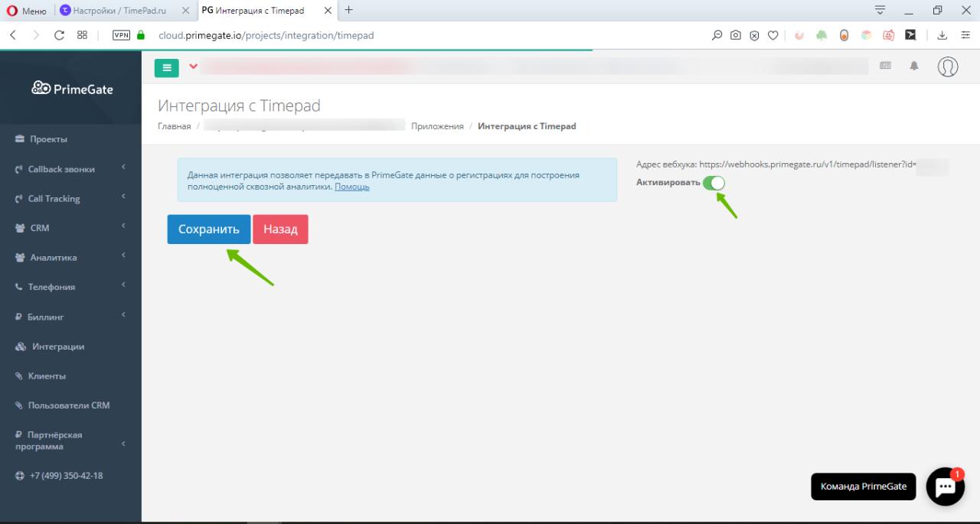
Task: Click the green tree extension icon
Action: (822, 35)
